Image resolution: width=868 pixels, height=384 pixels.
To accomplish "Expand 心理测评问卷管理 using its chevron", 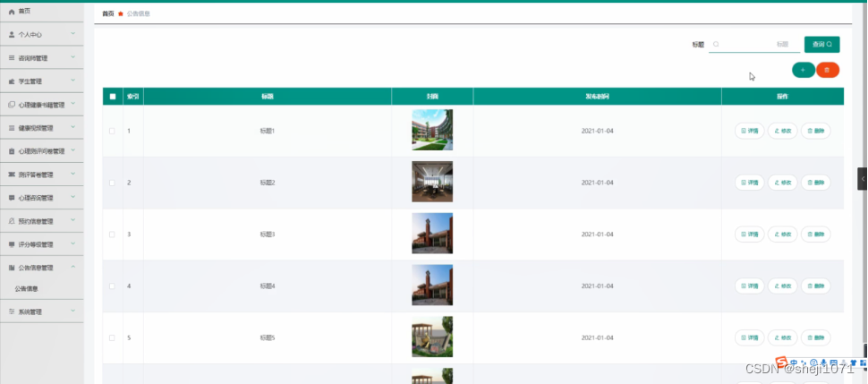I will tap(73, 150).
